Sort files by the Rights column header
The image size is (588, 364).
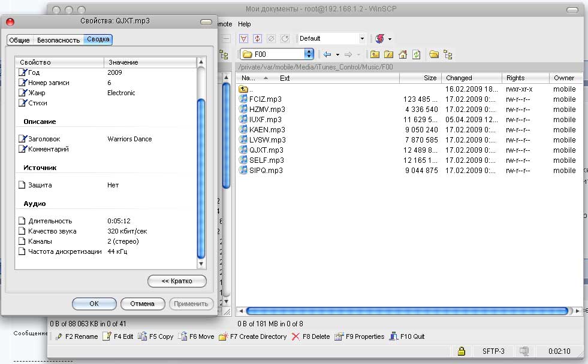pyautogui.click(x=526, y=78)
